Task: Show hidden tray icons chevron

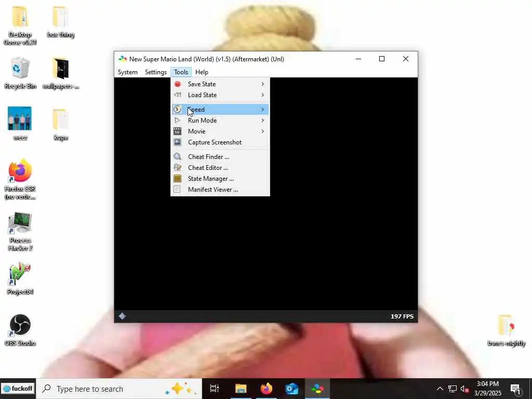Action: tap(440, 389)
